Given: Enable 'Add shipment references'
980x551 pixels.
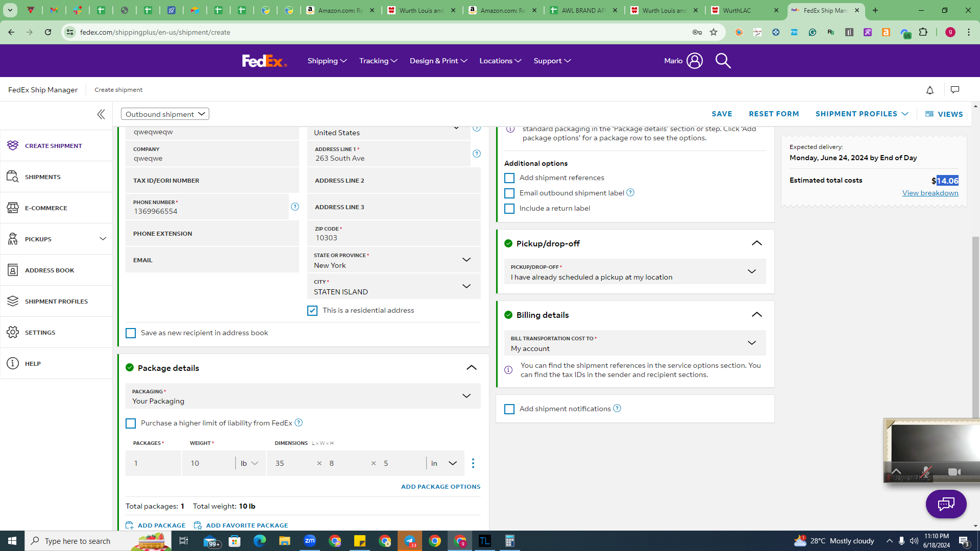Looking at the screenshot, I should pos(509,178).
